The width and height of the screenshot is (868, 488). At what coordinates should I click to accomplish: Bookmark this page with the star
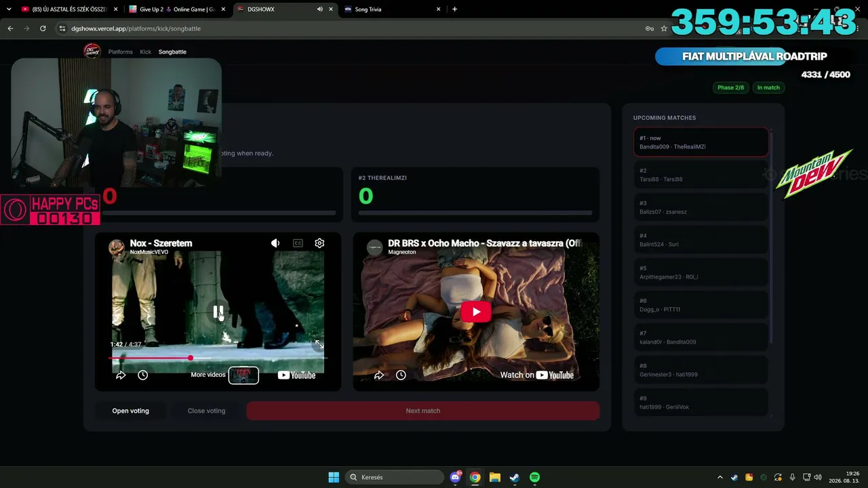pos(664,28)
